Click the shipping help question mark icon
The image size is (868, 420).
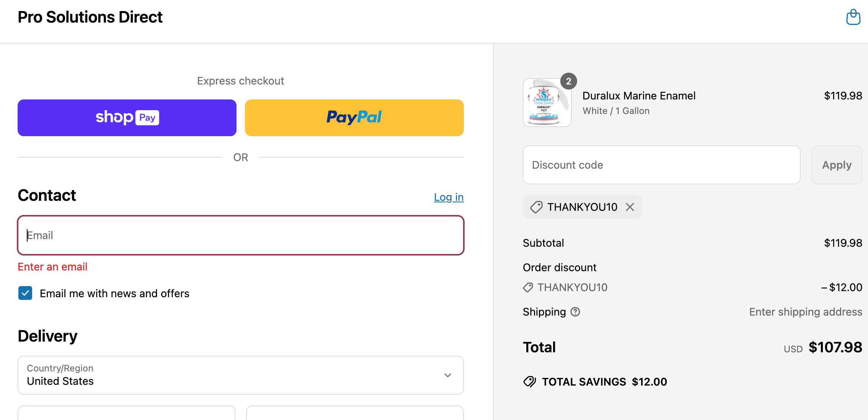coord(575,312)
